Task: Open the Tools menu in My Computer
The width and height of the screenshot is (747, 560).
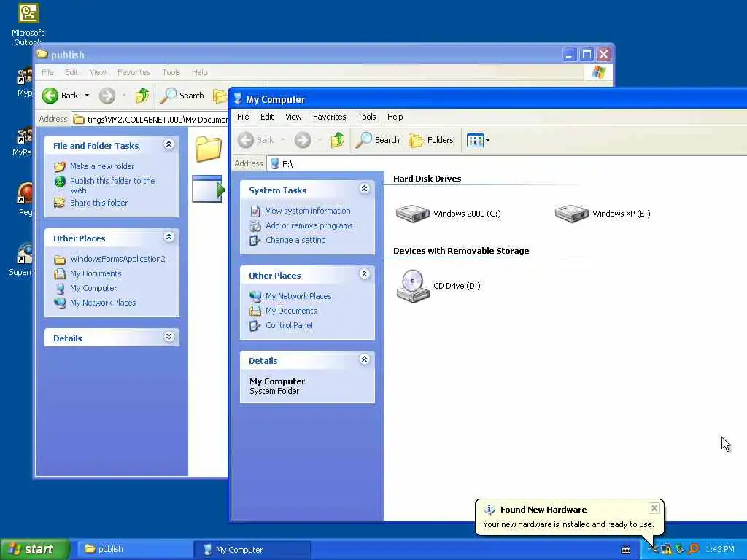Action: click(367, 117)
